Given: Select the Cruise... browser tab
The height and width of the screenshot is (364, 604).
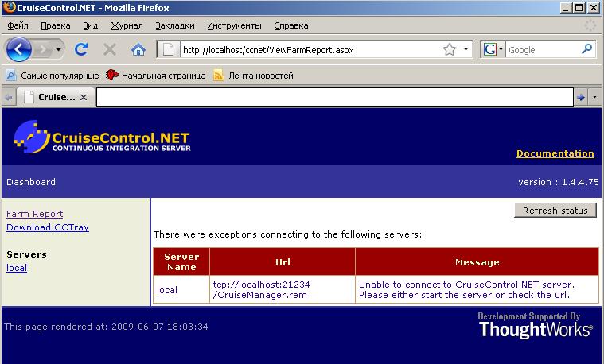Looking at the screenshot, I should tap(54, 97).
